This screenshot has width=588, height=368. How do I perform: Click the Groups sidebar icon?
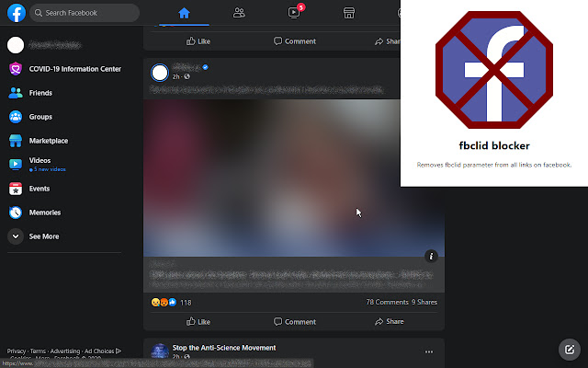coord(16,117)
